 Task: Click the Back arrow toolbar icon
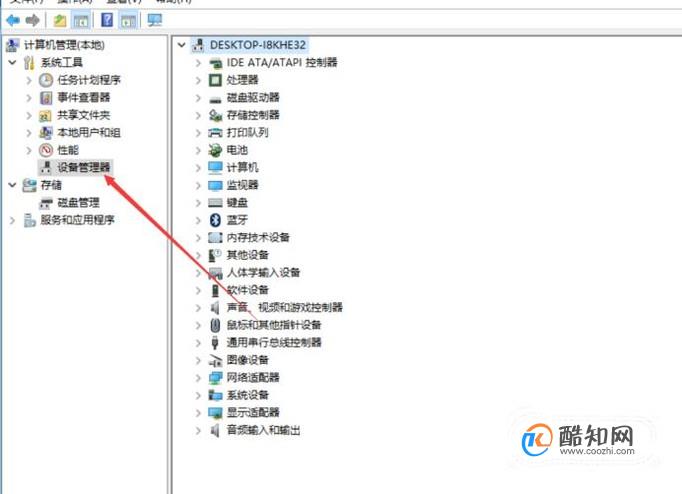tap(13, 20)
